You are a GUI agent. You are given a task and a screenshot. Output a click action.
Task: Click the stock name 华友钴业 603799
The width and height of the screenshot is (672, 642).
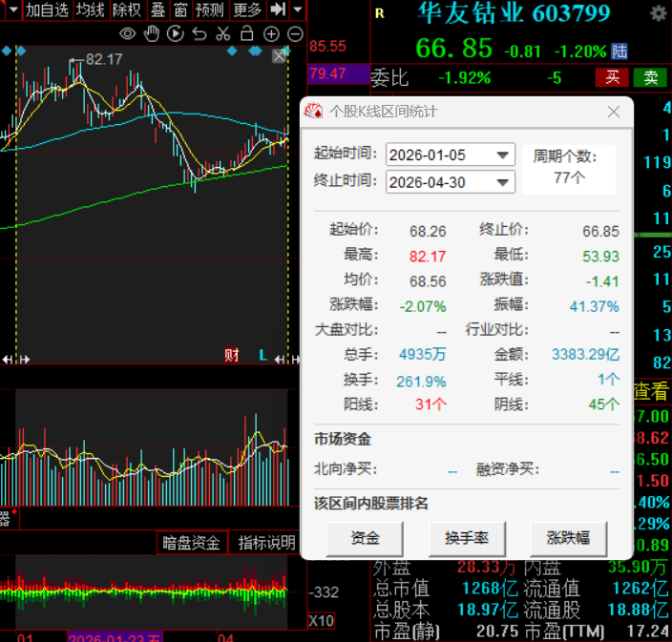513,12
